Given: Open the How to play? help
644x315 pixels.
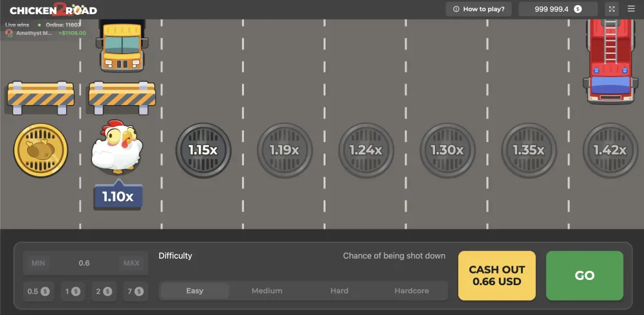Looking at the screenshot, I should click(478, 9).
